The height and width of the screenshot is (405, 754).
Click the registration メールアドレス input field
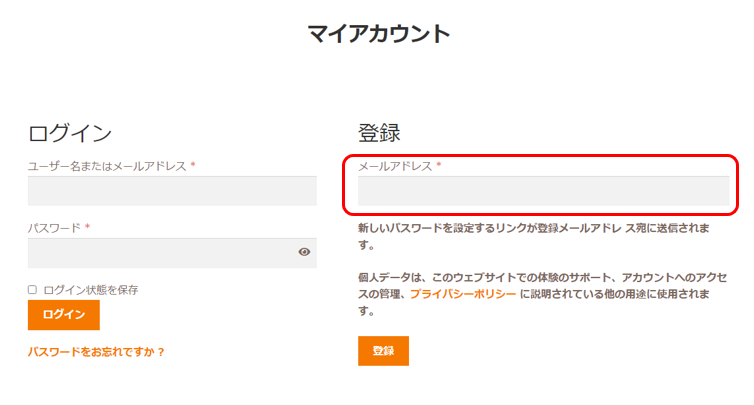[x=543, y=191]
